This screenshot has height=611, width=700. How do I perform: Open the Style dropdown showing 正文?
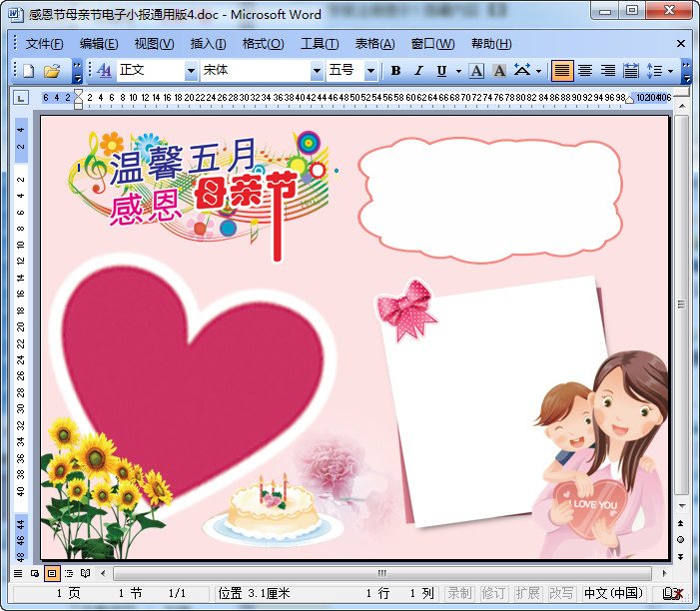pyautogui.click(x=191, y=71)
